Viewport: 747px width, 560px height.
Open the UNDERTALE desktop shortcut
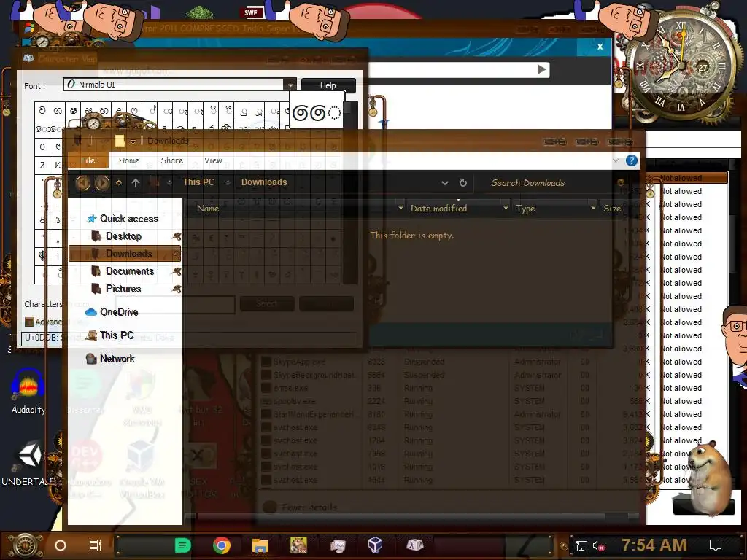coord(28,464)
